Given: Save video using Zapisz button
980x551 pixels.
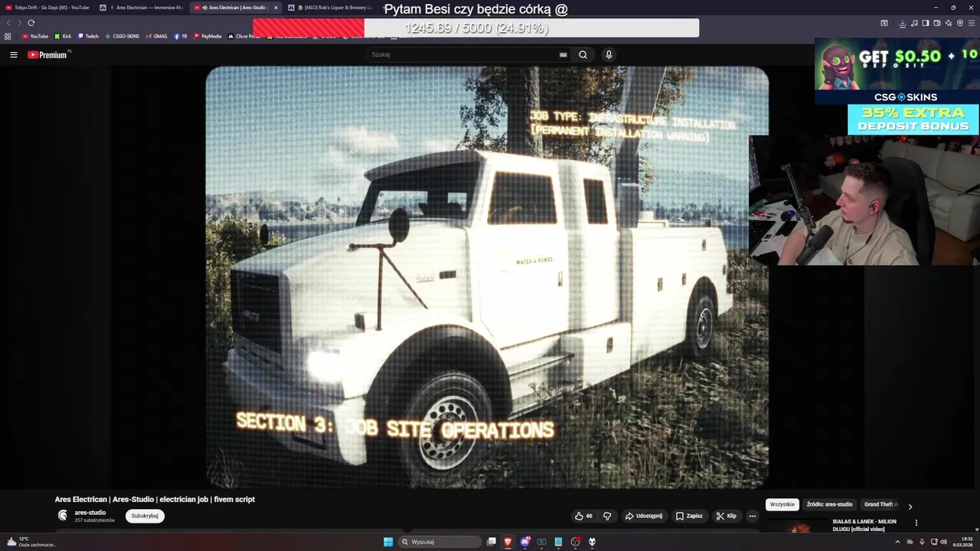Looking at the screenshot, I should 689,516.
